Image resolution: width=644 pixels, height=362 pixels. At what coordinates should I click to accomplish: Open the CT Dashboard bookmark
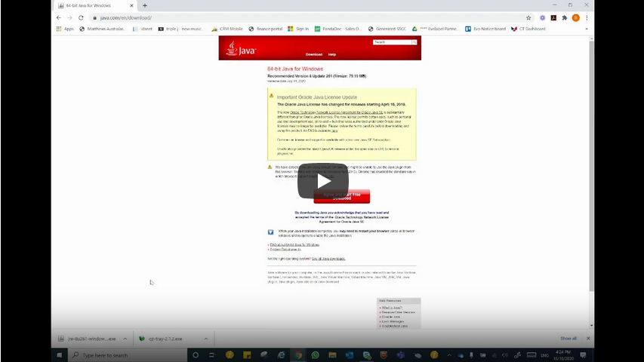coord(528,29)
